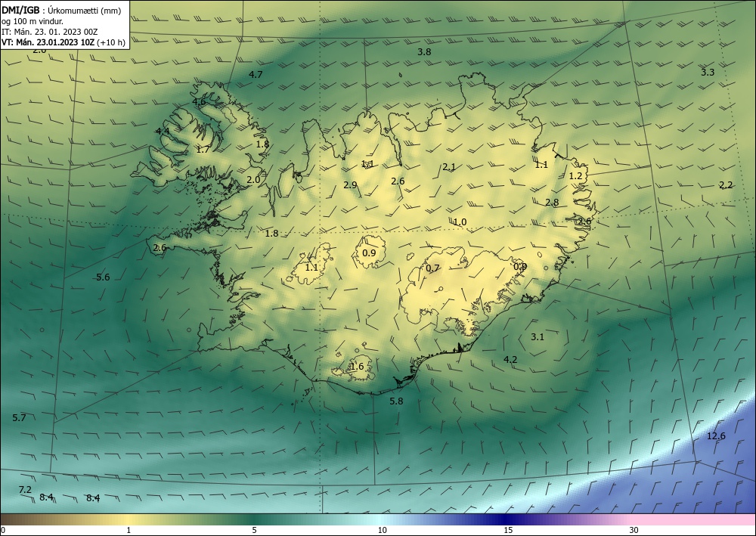This screenshot has height=536, width=756.
Task: Click the 7.2 value label
Action: [25, 490]
